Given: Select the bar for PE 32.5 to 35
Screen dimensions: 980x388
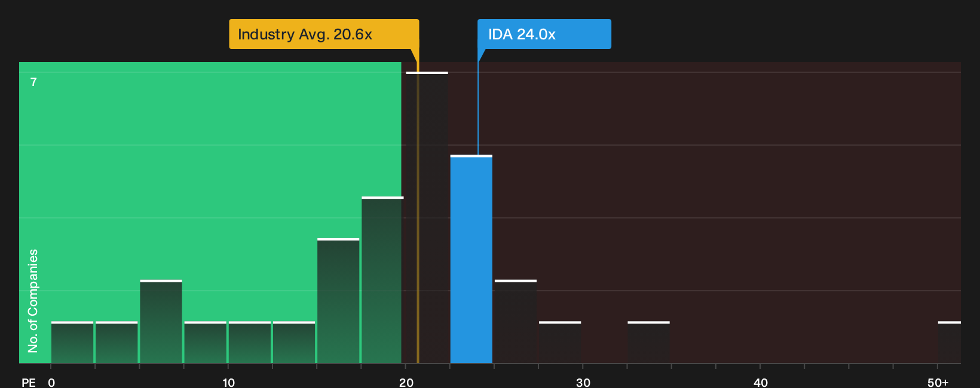Looking at the screenshot, I should (648, 343).
